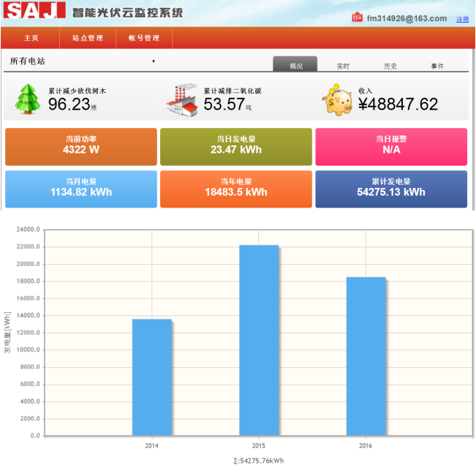
Task: Click the SAJ logo
Action: pyautogui.click(x=34, y=12)
